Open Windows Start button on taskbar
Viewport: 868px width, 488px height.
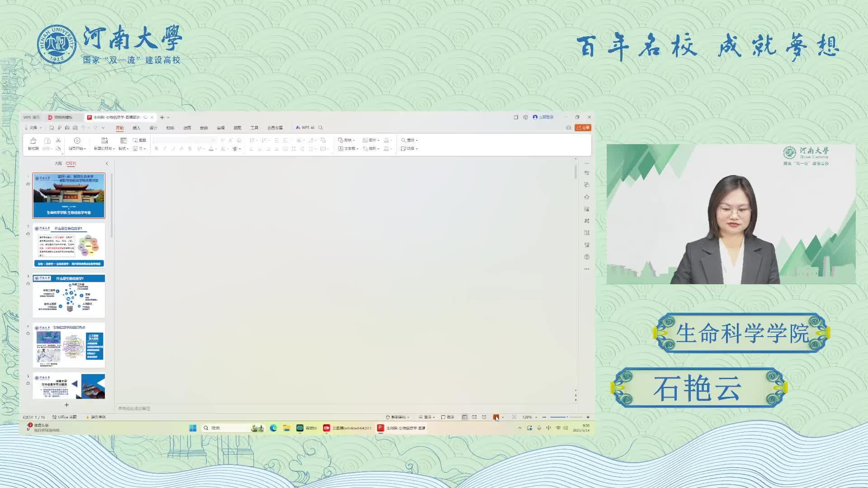[x=193, y=428]
